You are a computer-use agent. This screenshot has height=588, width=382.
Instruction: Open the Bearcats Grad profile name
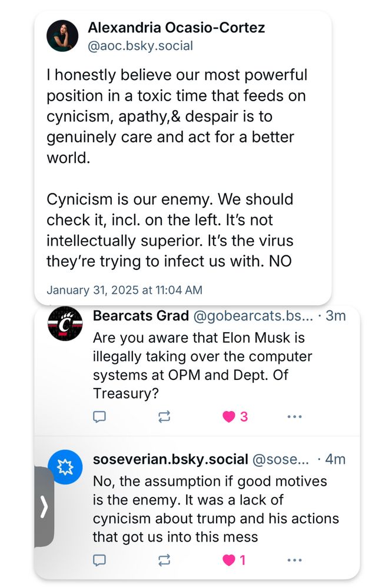pyautogui.click(x=141, y=316)
